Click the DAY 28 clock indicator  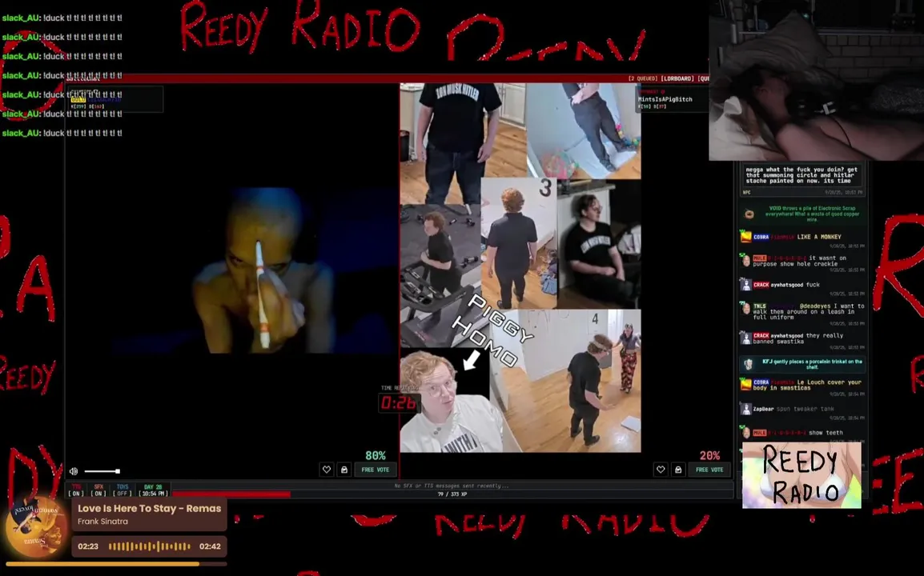(x=153, y=490)
